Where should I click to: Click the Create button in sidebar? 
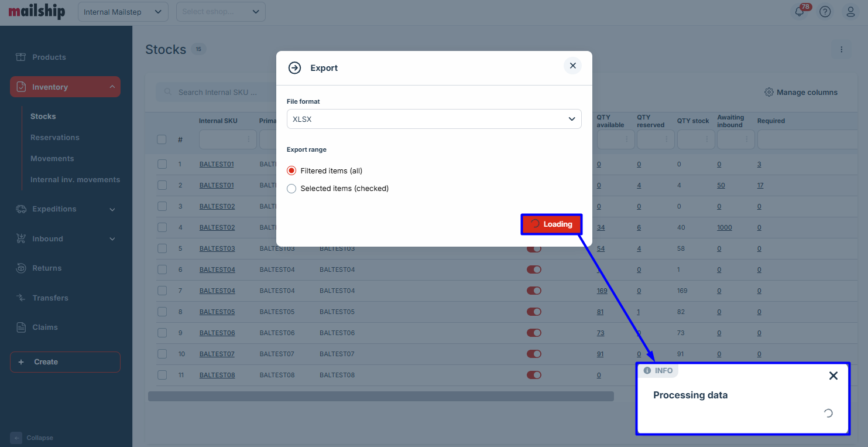click(65, 362)
